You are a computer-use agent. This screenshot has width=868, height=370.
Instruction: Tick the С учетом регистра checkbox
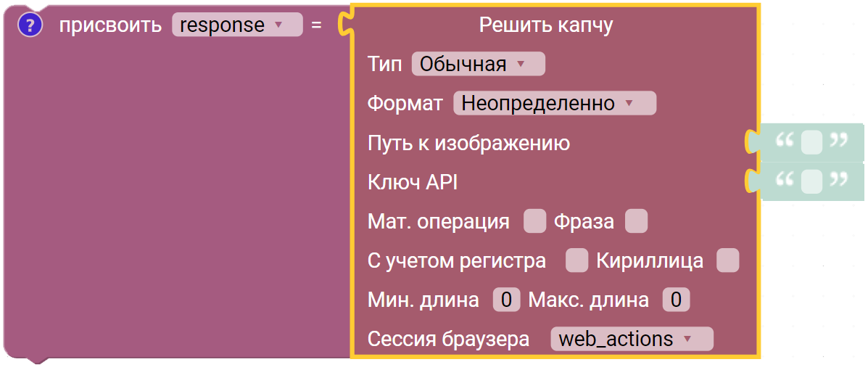(x=576, y=260)
